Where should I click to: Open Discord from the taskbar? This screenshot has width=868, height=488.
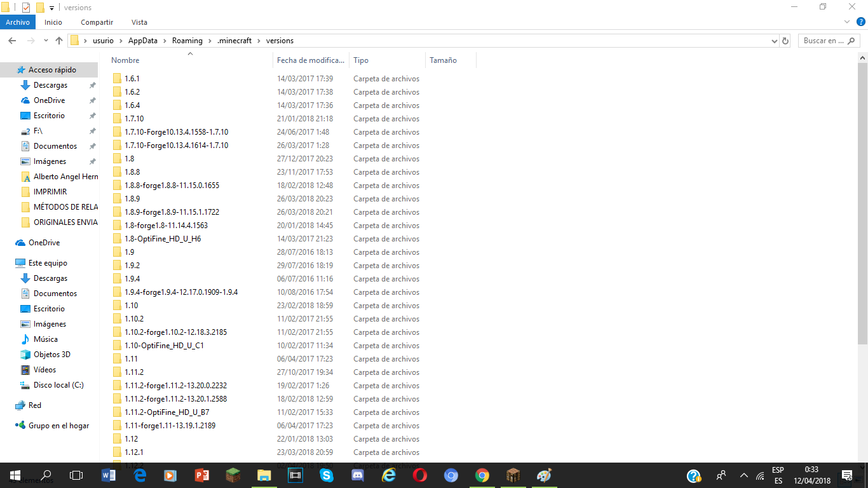click(x=358, y=475)
